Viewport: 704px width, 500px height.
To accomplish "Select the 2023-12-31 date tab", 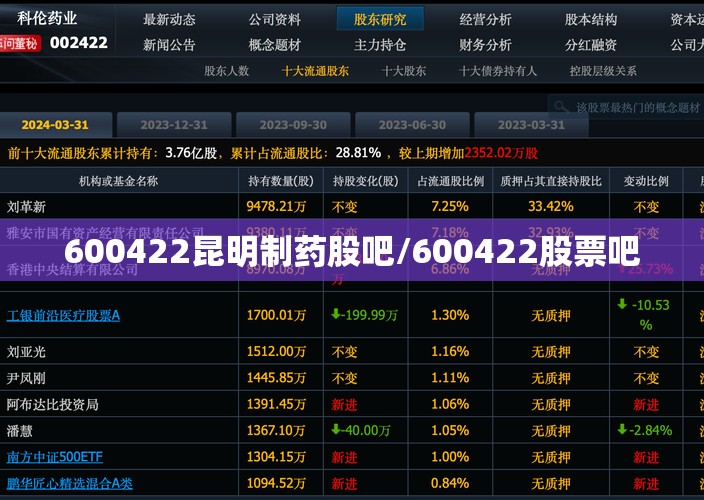I will tap(174, 125).
